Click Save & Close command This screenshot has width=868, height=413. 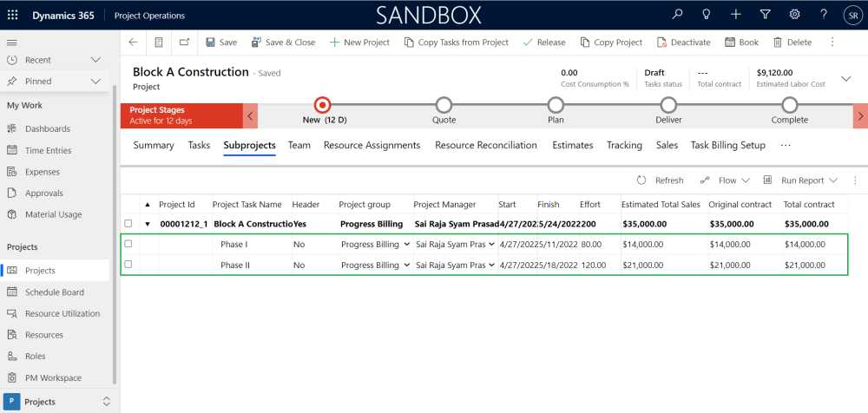[x=284, y=42]
